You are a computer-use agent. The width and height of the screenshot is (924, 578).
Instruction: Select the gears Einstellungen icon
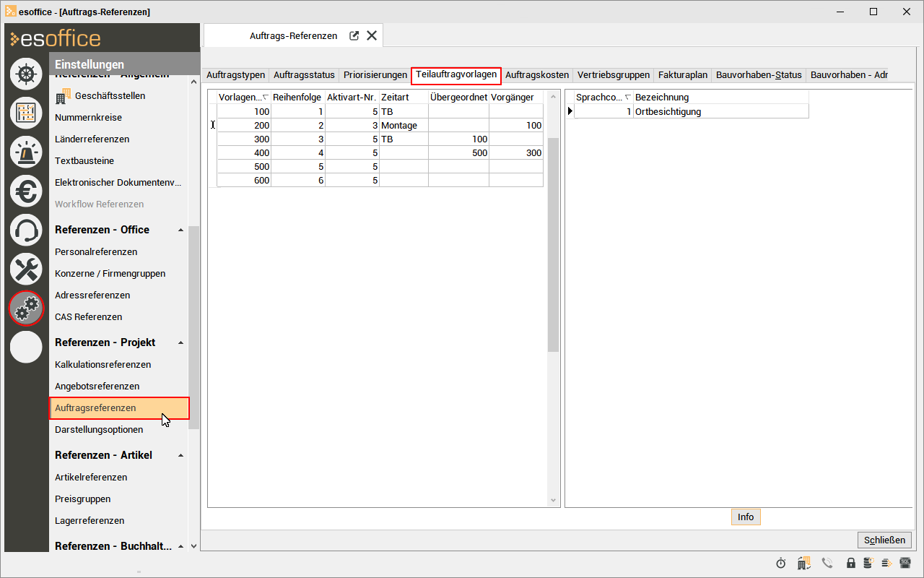[x=27, y=308]
